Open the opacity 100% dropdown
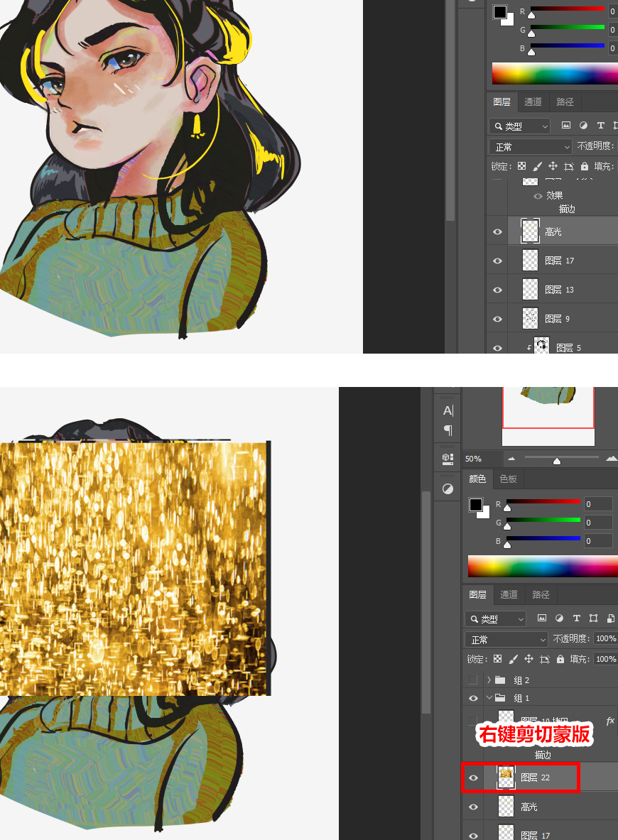The height and width of the screenshot is (840, 618). click(x=605, y=639)
